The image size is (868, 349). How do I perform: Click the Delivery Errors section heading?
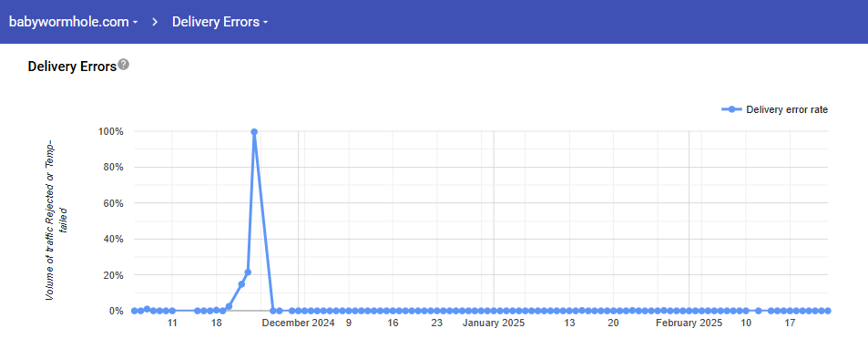coord(72,67)
